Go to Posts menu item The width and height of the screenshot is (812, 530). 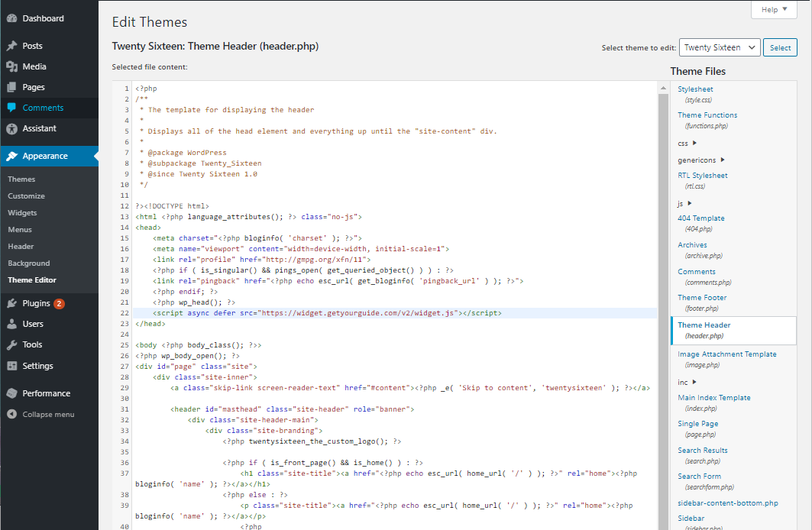tap(49, 46)
